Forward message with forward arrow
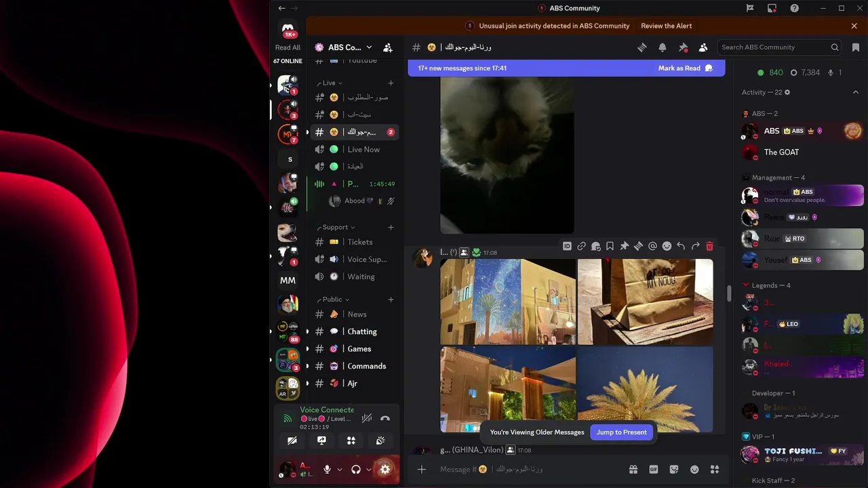The height and width of the screenshot is (488, 868). pyautogui.click(x=695, y=246)
